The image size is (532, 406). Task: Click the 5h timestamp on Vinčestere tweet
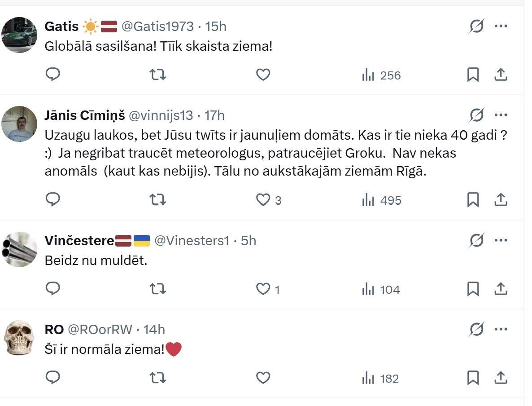pyautogui.click(x=249, y=241)
